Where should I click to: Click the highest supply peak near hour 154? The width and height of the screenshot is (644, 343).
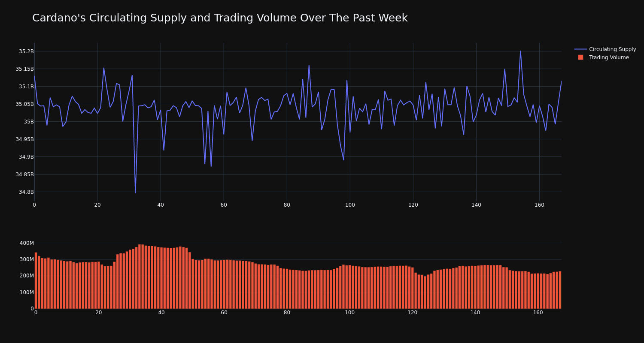coord(520,51)
